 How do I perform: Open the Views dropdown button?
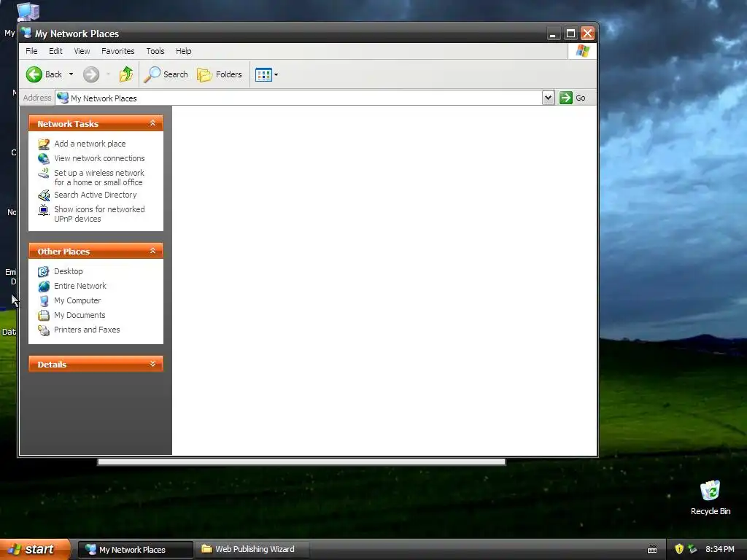click(266, 75)
